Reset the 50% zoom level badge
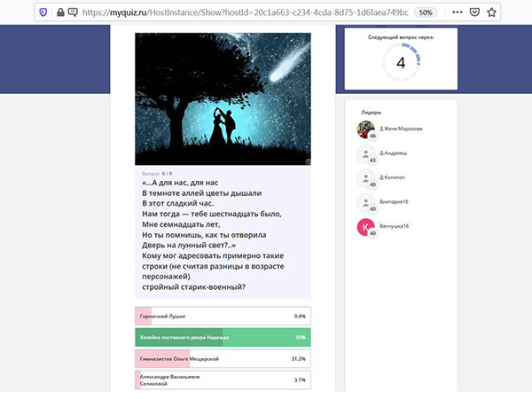Screen dimensions: 532x399 pos(426,13)
